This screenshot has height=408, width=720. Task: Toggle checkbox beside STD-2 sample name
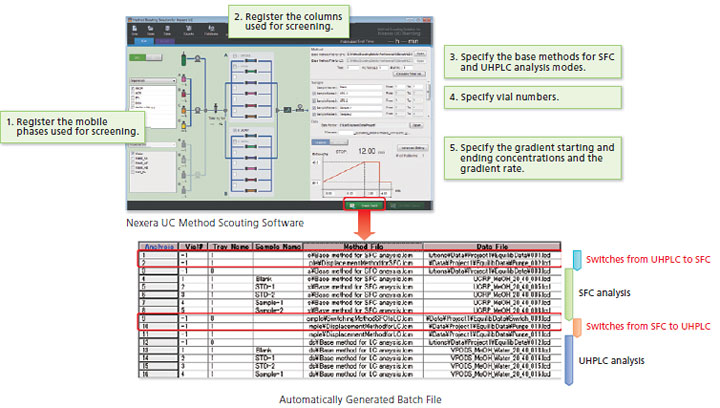314,100
